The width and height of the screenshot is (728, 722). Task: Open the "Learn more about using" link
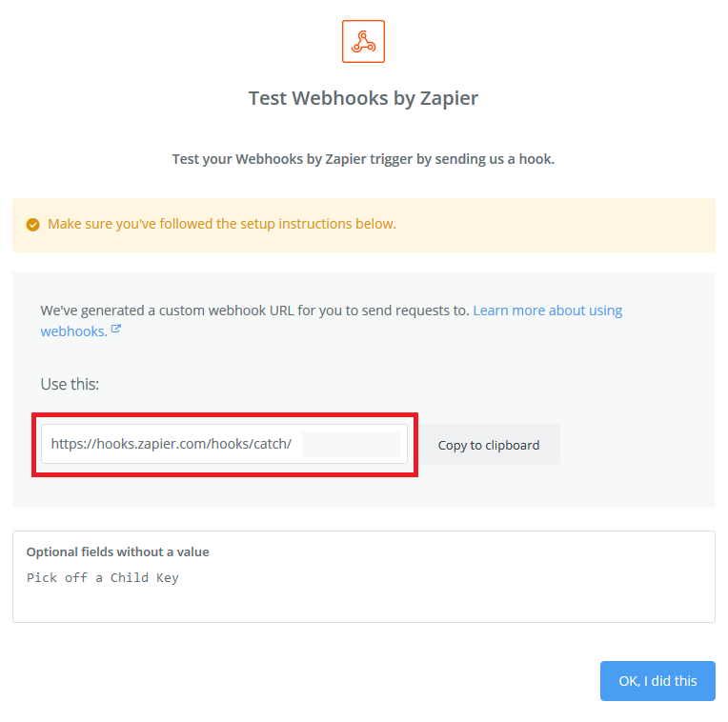(547, 310)
